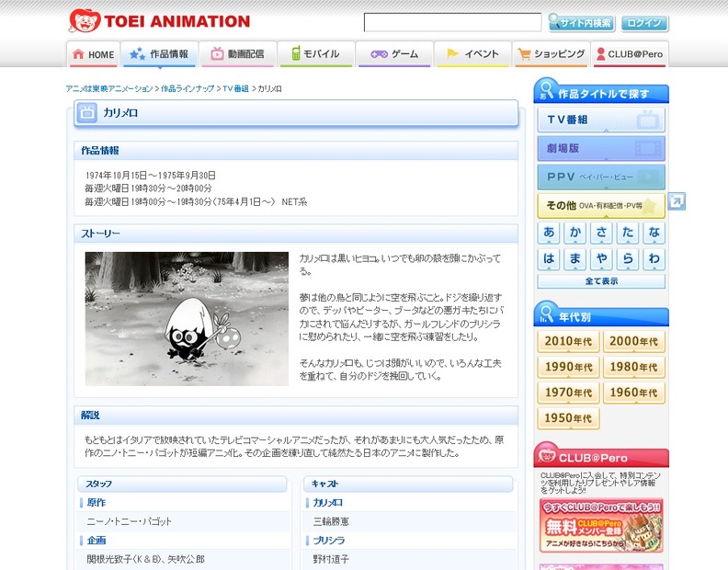Browse works from 2000年代
Viewport: 728px width, 570px height.
pyautogui.click(x=633, y=341)
